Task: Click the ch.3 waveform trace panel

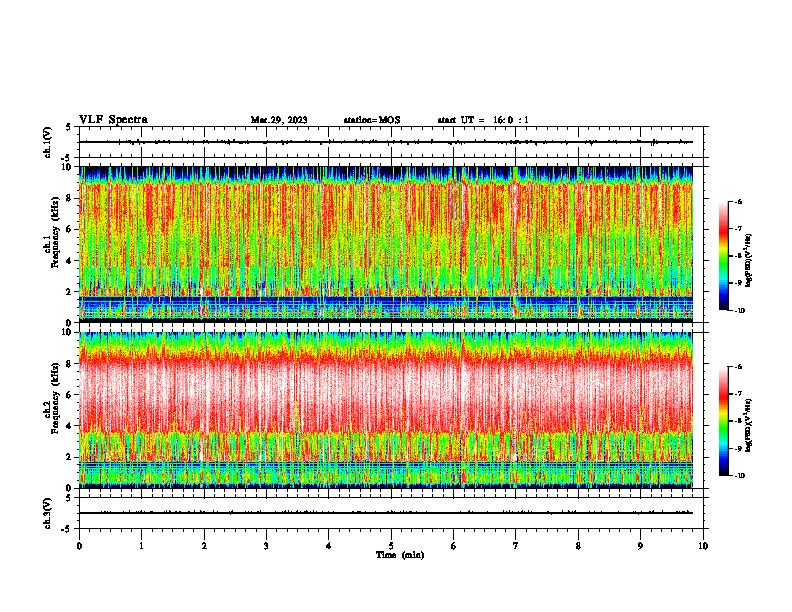Action: 391,513
